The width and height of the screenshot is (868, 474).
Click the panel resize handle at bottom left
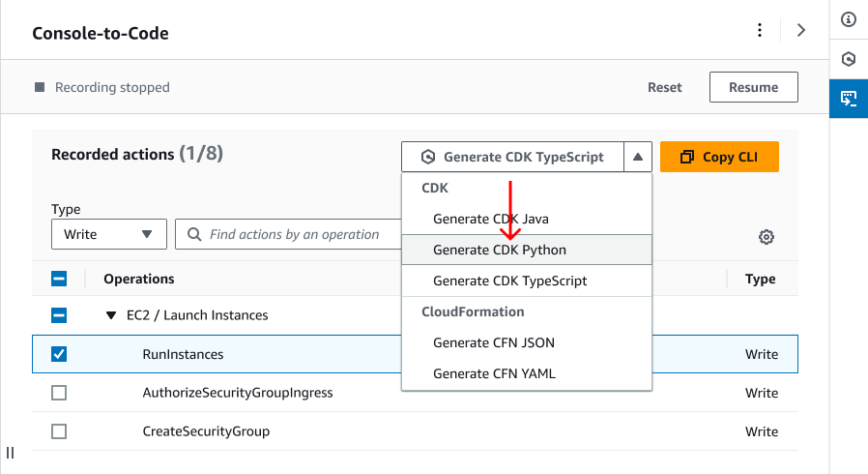coord(10,453)
